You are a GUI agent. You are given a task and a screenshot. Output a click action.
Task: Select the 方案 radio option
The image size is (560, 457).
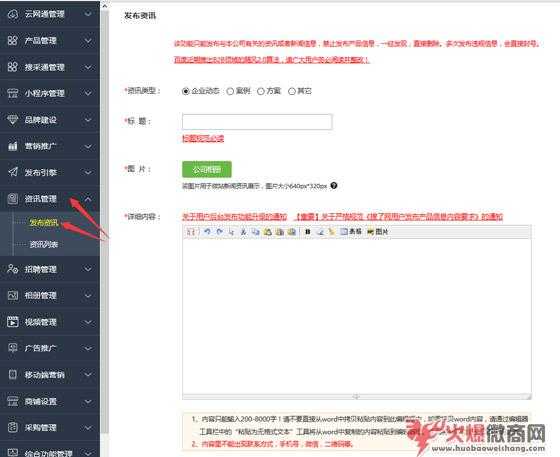(x=261, y=91)
